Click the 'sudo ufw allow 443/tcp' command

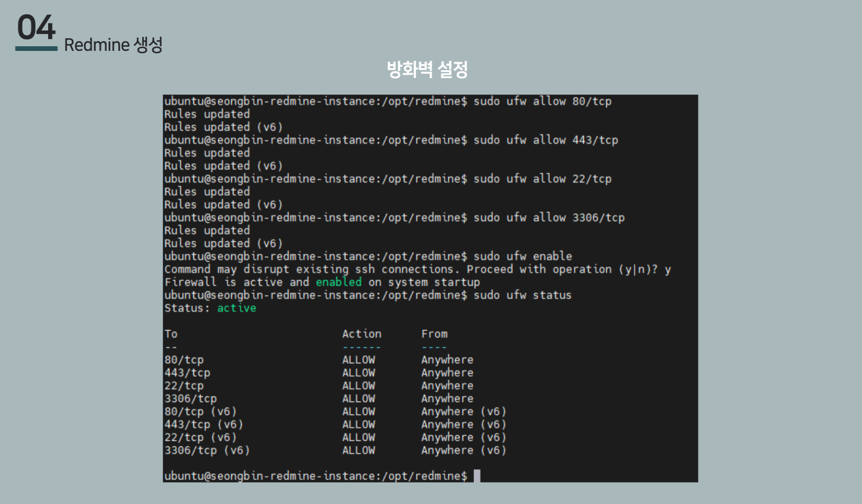pos(545,140)
